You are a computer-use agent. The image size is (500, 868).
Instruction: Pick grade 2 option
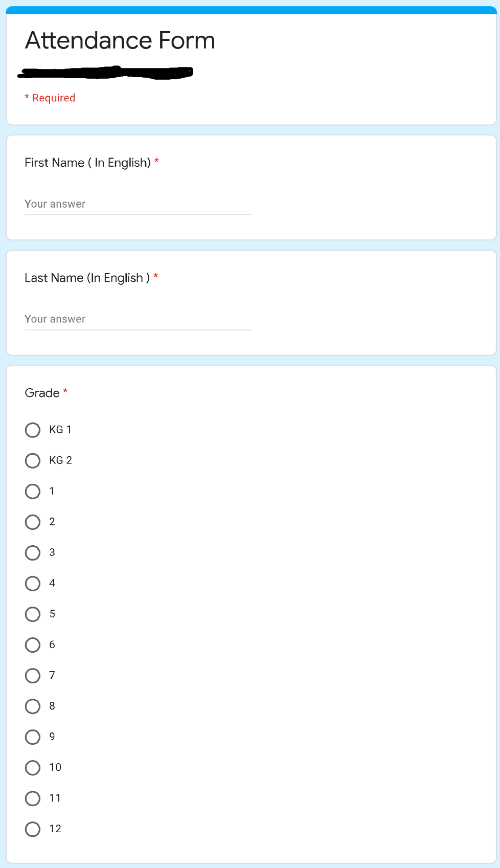pyautogui.click(x=33, y=522)
